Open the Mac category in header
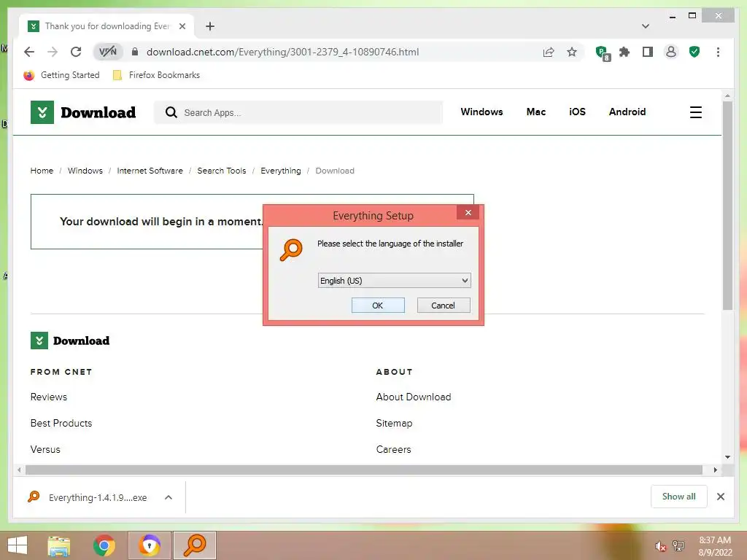Image resolution: width=747 pixels, height=560 pixels. (x=536, y=112)
